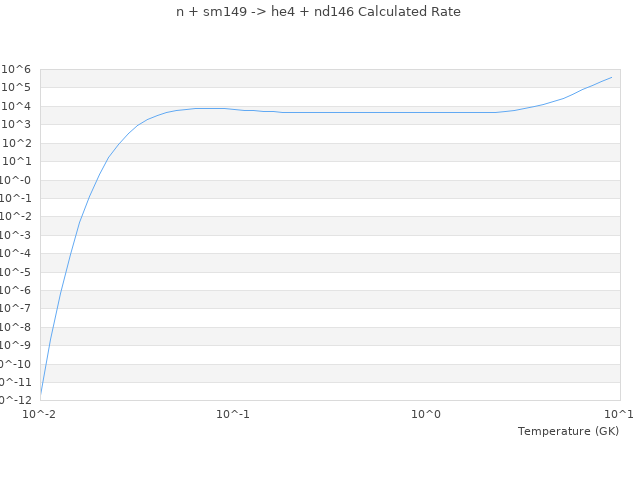The image size is (640, 480).
Task: Click the 10^-6 y-axis tick label
Action: [16, 290]
